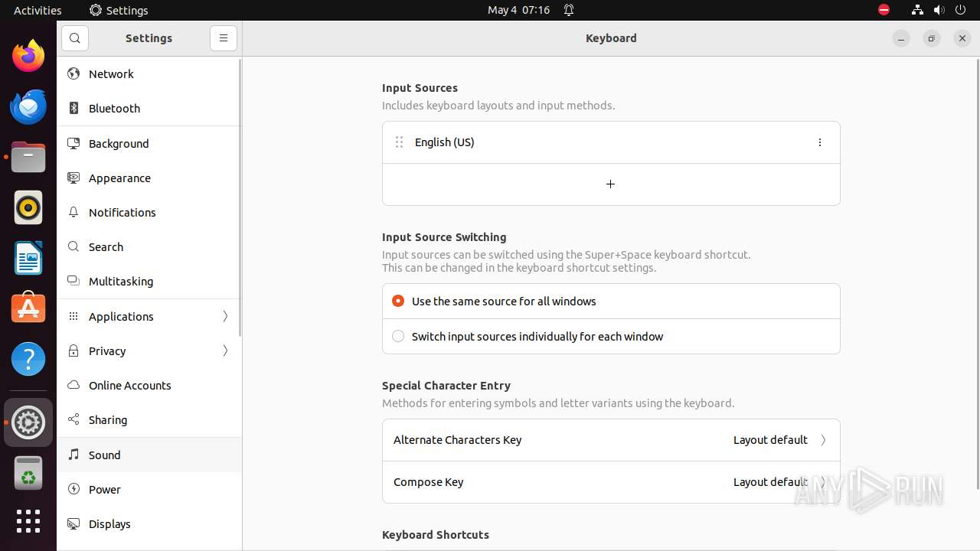Click the Appearance icon in sidebar
980x551 pixels.
(73, 178)
